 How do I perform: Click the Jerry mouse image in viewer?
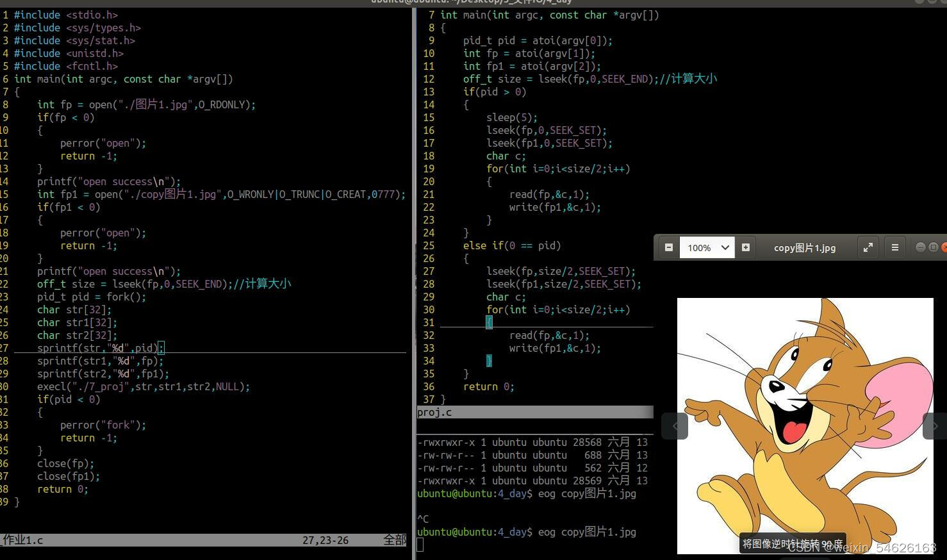[x=805, y=425]
